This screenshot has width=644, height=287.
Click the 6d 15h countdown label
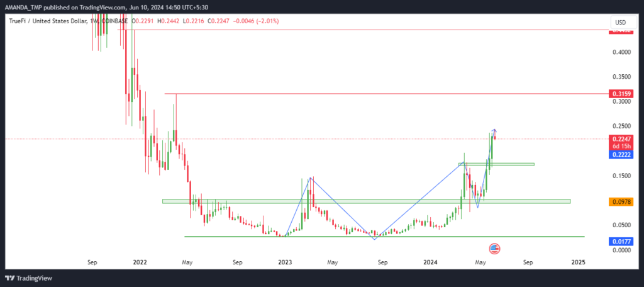pyautogui.click(x=621, y=146)
